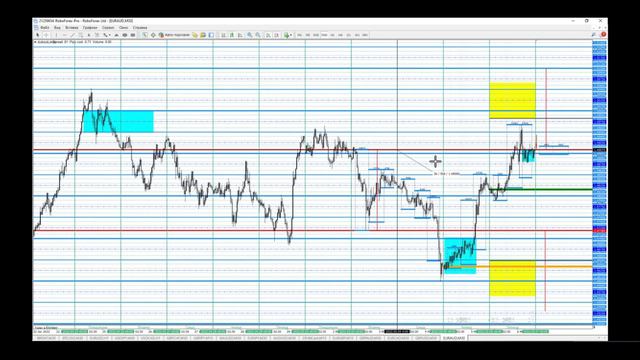The height and width of the screenshot is (360, 640).
Task: Zoom in on the chart
Action: point(249,35)
